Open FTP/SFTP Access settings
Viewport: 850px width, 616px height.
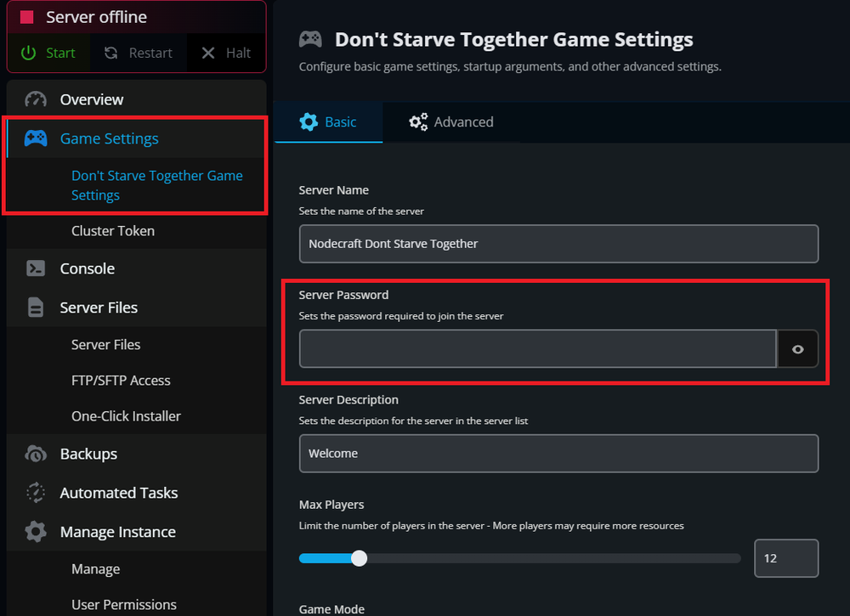click(x=121, y=380)
